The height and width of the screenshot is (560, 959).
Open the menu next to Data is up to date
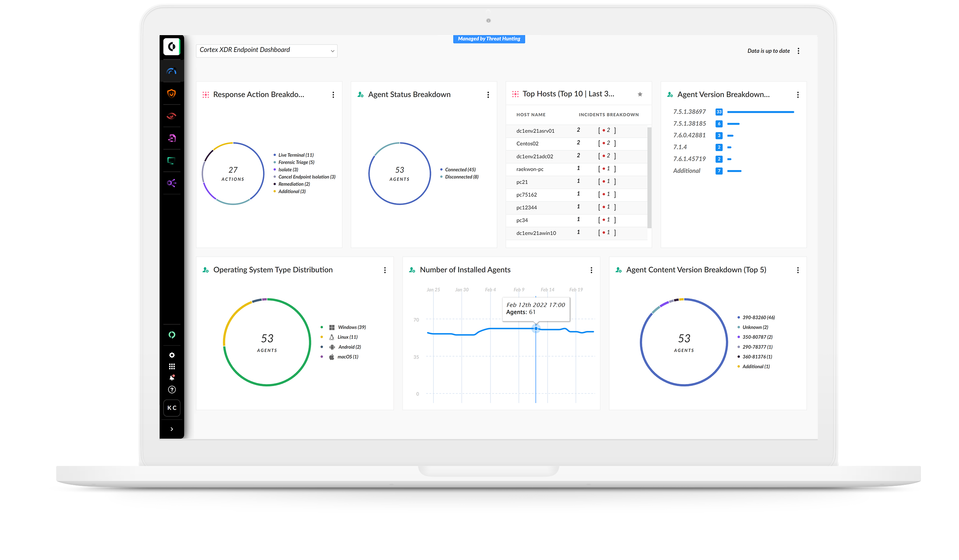point(799,51)
